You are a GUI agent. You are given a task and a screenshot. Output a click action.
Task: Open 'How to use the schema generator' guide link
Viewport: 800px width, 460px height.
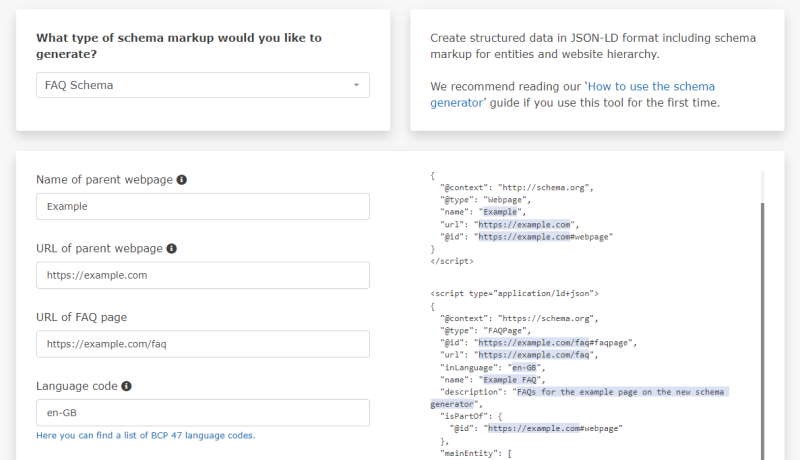point(572,94)
